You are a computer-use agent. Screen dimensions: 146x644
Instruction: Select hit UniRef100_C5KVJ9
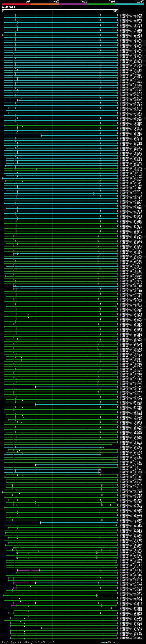pos(131,517)
